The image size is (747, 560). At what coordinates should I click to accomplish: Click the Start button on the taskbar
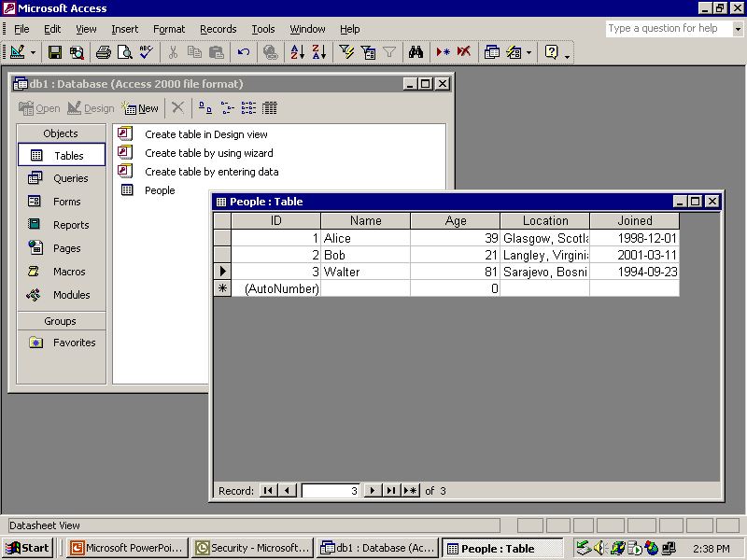click(27, 548)
